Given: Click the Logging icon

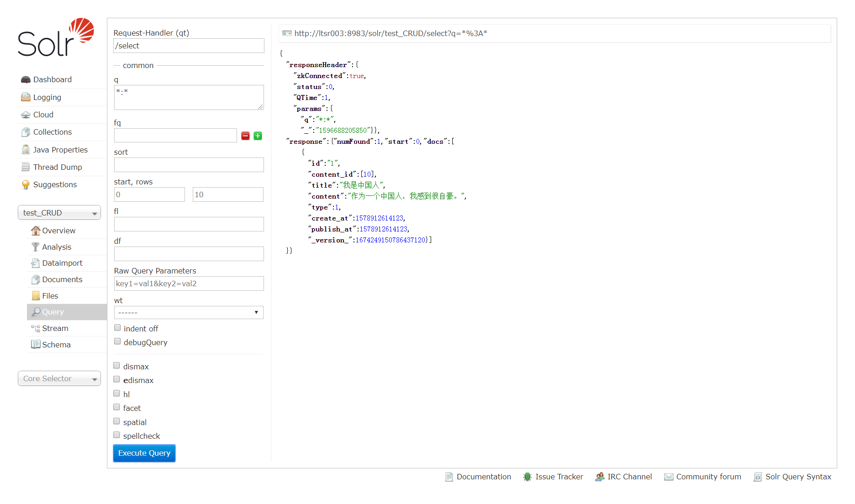Looking at the screenshot, I should 26,97.
